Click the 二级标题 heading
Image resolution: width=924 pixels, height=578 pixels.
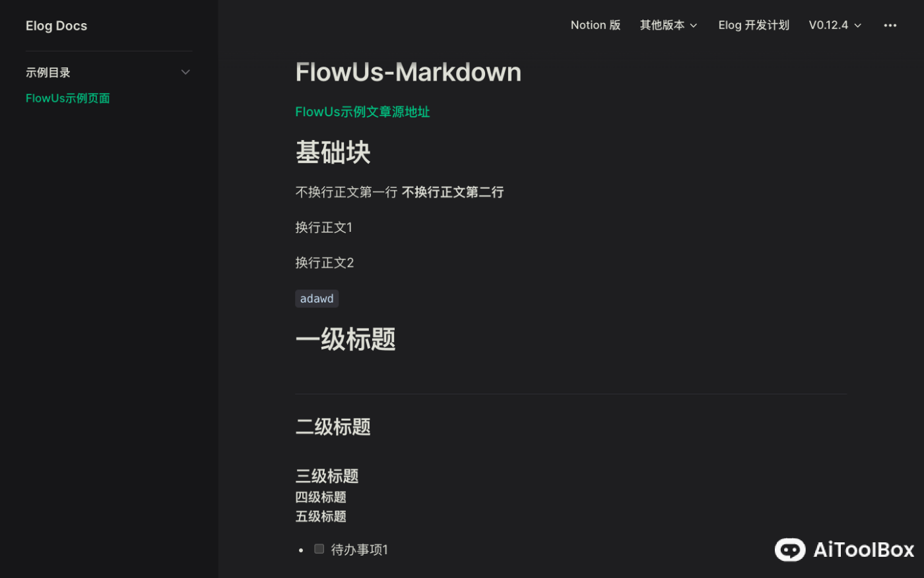(333, 427)
